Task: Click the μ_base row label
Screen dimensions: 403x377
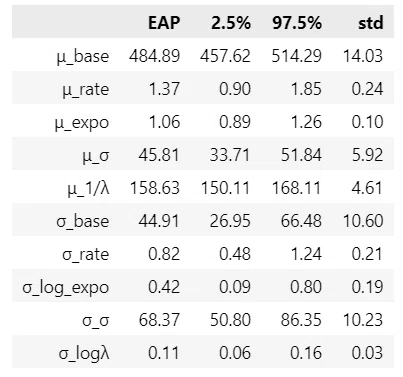Action: pyautogui.click(x=83, y=56)
